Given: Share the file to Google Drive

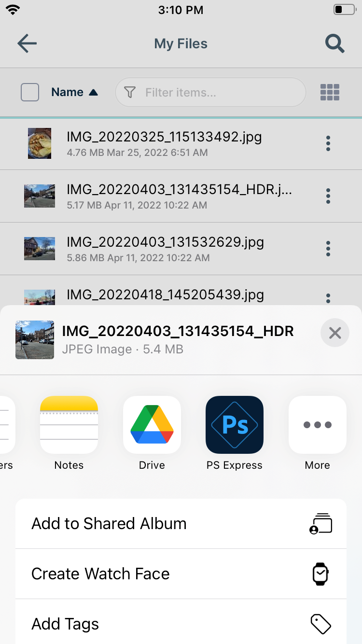Looking at the screenshot, I should coord(152,425).
